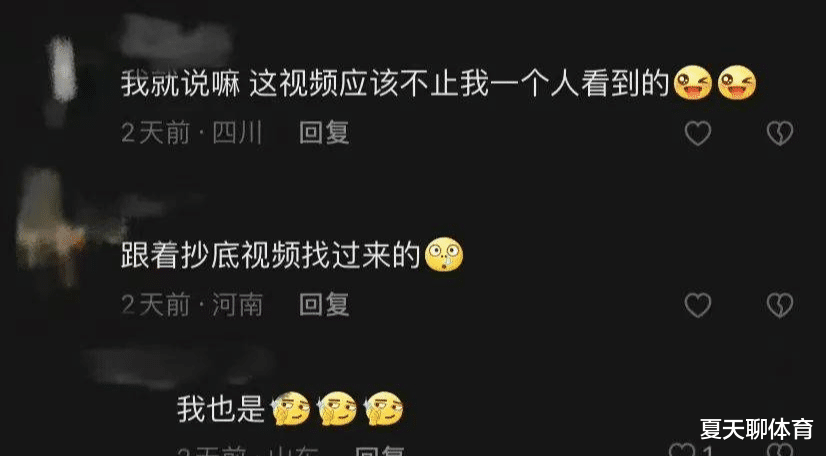Select the comment text 我就说嘛 这视频应该不止我一个人看到的
This screenshot has height=456, width=826.
tap(395, 84)
